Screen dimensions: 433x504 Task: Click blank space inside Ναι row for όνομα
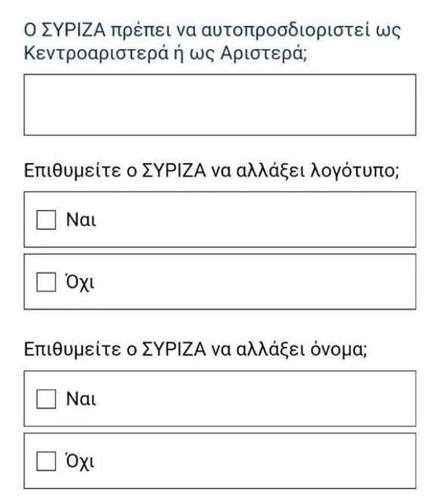tap(254, 399)
